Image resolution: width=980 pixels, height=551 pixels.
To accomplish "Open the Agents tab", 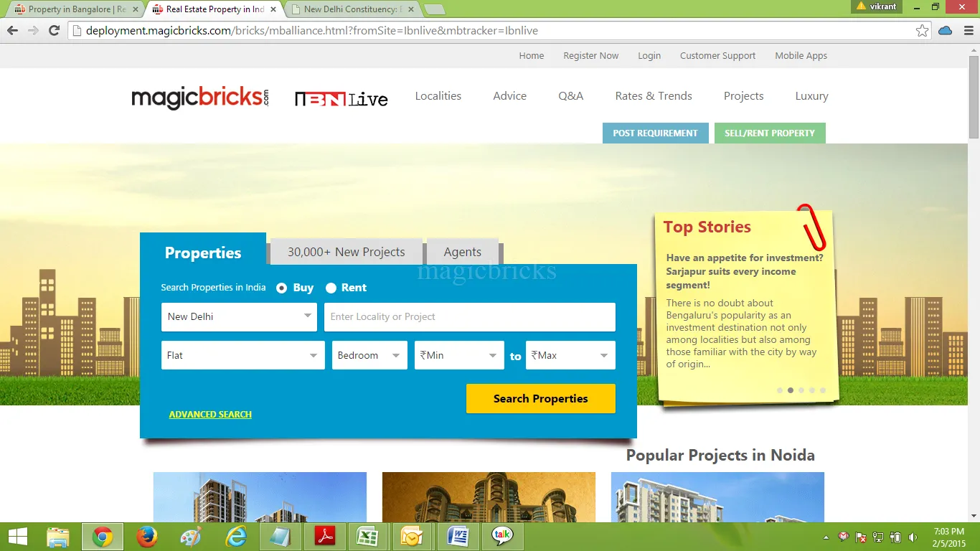I will click(x=463, y=252).
